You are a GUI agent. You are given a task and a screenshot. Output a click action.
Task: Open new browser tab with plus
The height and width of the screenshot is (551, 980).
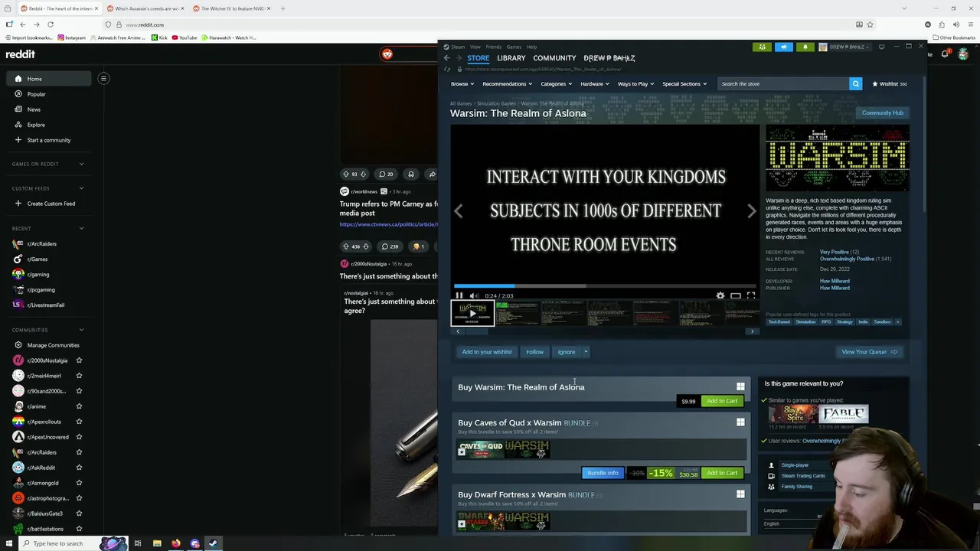click(283, 8)
